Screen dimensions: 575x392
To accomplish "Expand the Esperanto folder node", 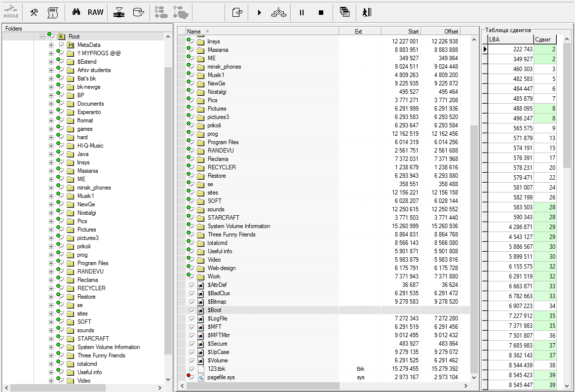I will [x=51, y=112].
